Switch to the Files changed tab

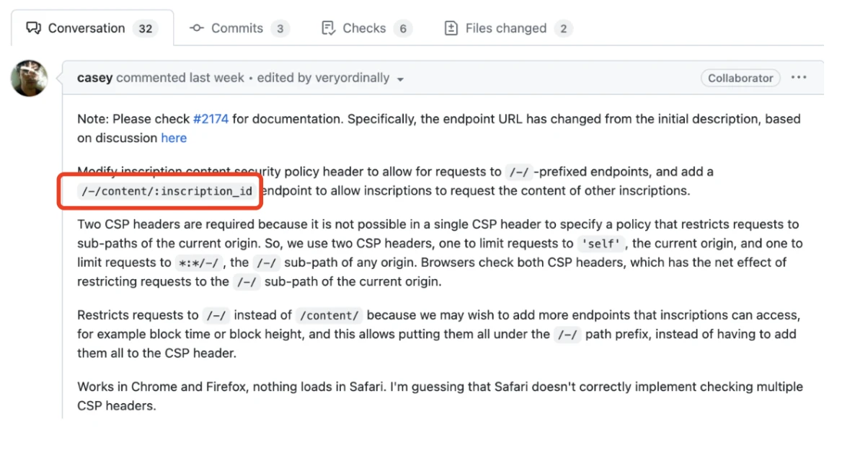[505, 28]
